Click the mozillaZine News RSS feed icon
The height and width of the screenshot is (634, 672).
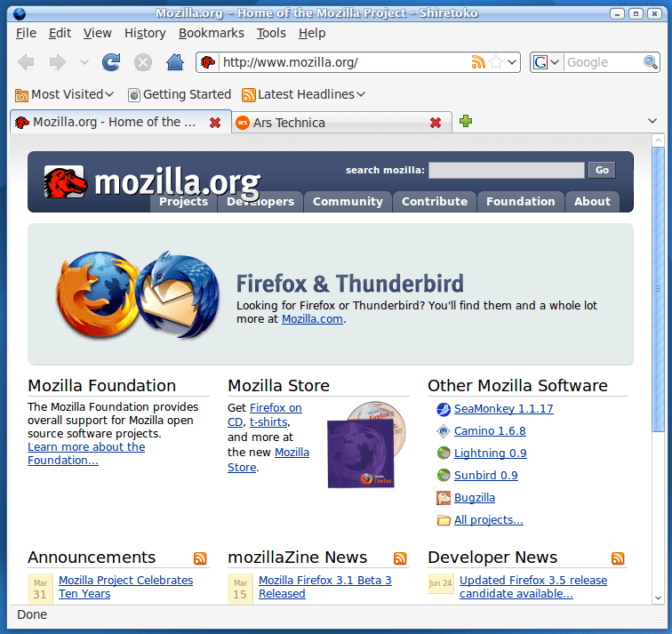pos(400,558)
